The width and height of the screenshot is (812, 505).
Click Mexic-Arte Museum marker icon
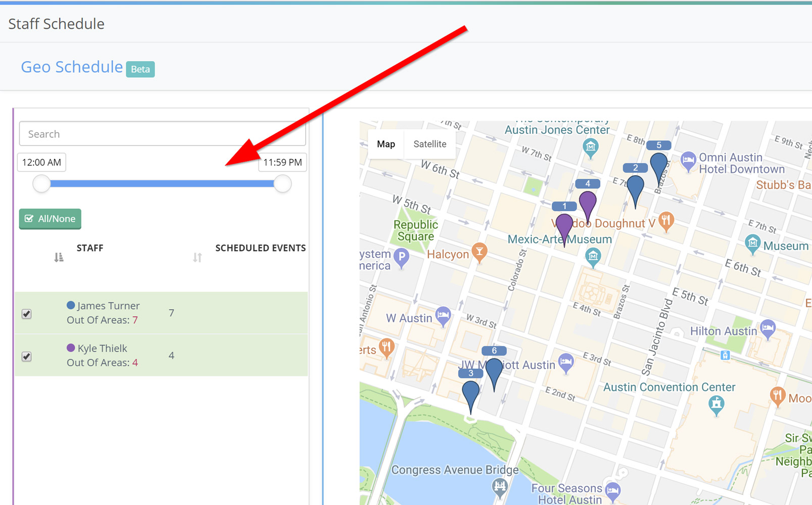pyautogui.click(x=593, y=257)
